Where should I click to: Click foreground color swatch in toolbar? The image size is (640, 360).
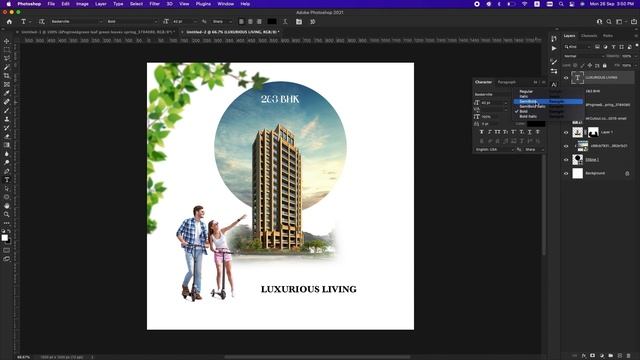click(4, 238)
